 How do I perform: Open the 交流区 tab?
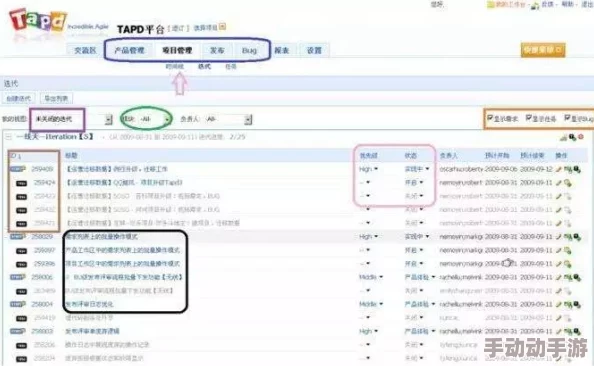pyautogui.click(x=85, y=50)
